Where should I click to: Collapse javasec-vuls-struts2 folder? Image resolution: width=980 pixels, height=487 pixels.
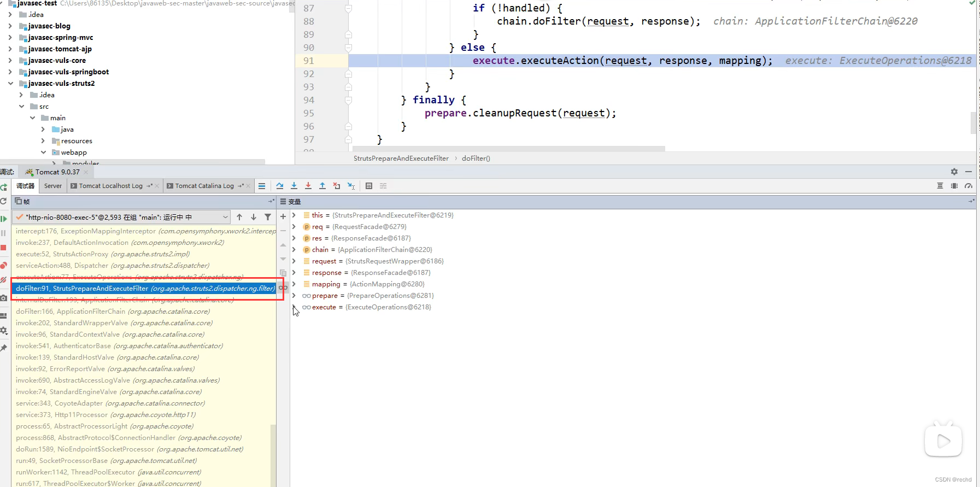click(10, 83)
